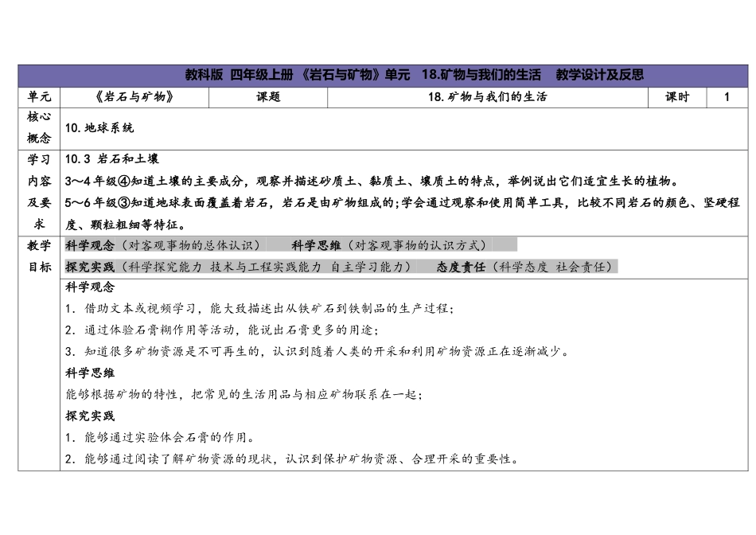Click the purple title banner 教科版 四年级上册
The width and height of the screenshot is (756, 535).
(x=383, y=76)
